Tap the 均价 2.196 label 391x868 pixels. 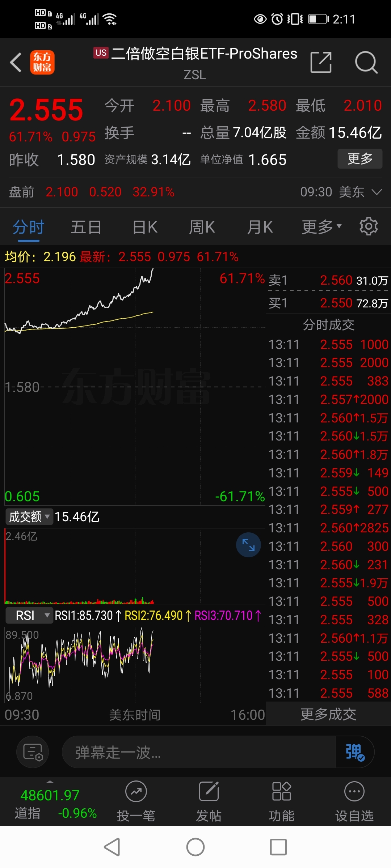tap(40, 257)
